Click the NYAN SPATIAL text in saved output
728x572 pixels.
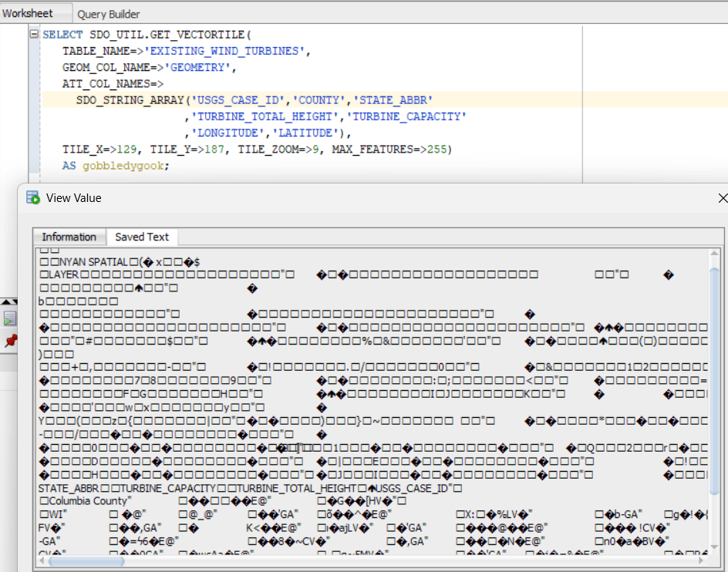point(94,262)
